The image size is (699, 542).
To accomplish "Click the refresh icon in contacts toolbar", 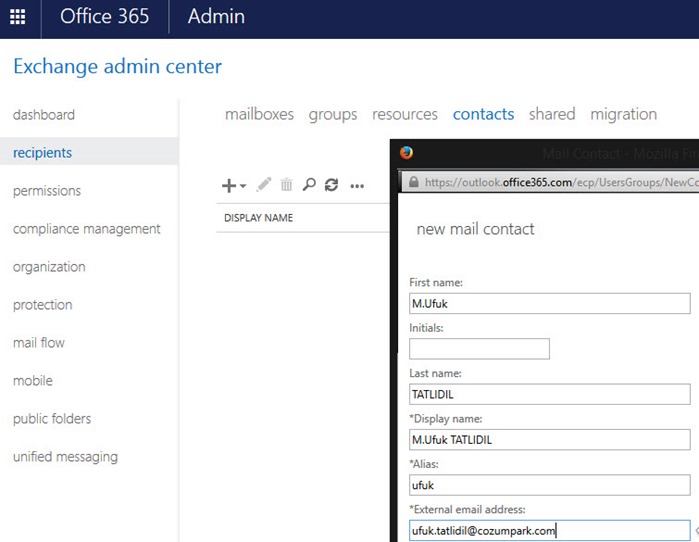I will [331, 185].
